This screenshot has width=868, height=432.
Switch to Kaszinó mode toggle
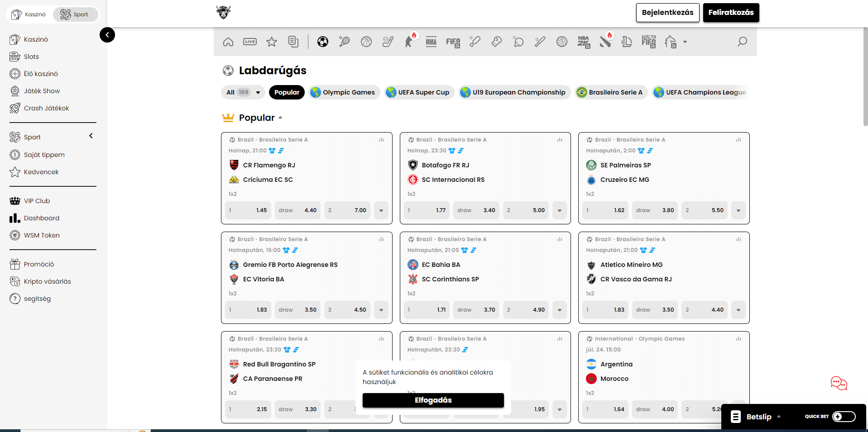29,14
